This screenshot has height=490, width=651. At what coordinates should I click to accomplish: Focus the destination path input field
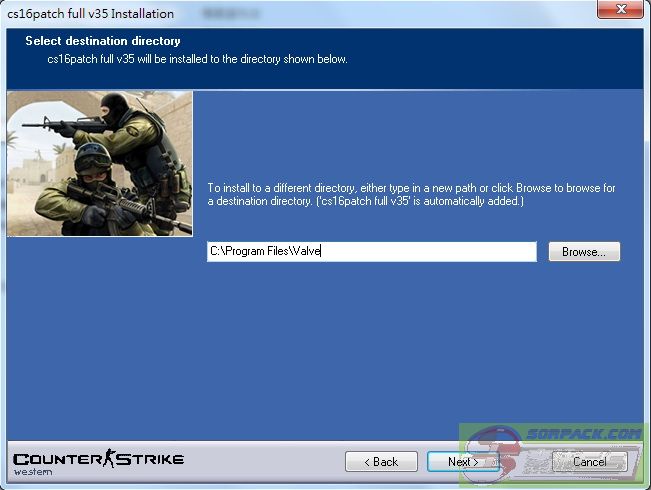[x=371, y=252]
